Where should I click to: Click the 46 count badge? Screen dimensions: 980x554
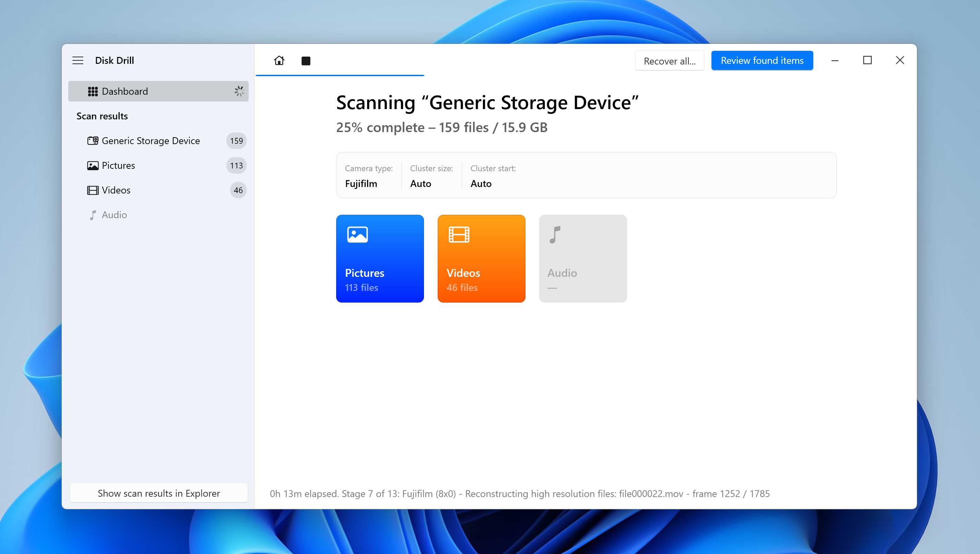[238, 190]
